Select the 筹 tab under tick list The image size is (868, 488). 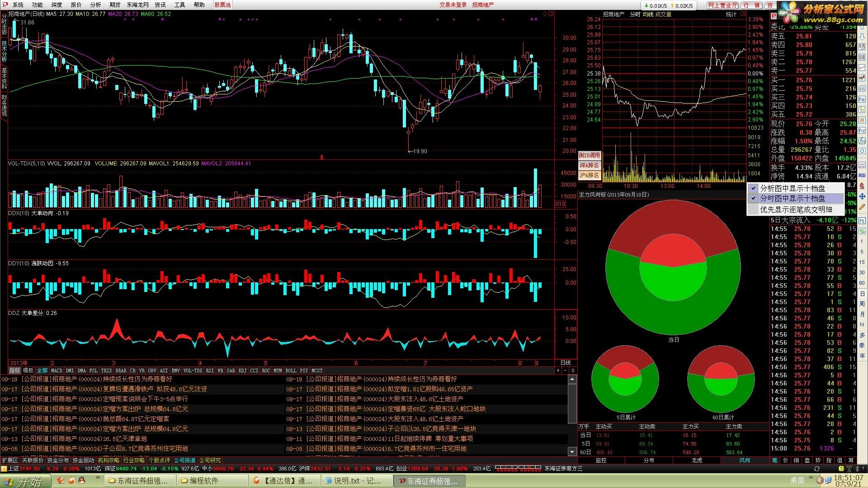851,460
